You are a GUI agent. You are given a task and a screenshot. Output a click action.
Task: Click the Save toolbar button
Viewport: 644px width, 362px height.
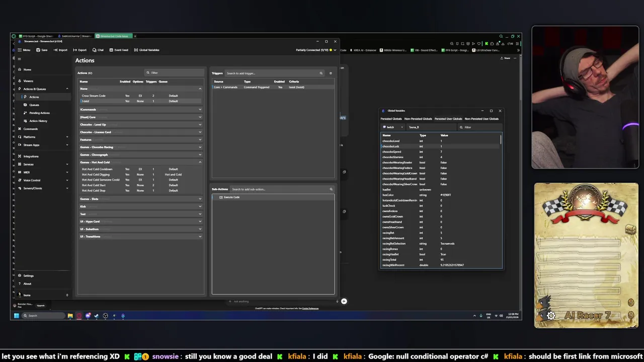(x=42, y=50)
